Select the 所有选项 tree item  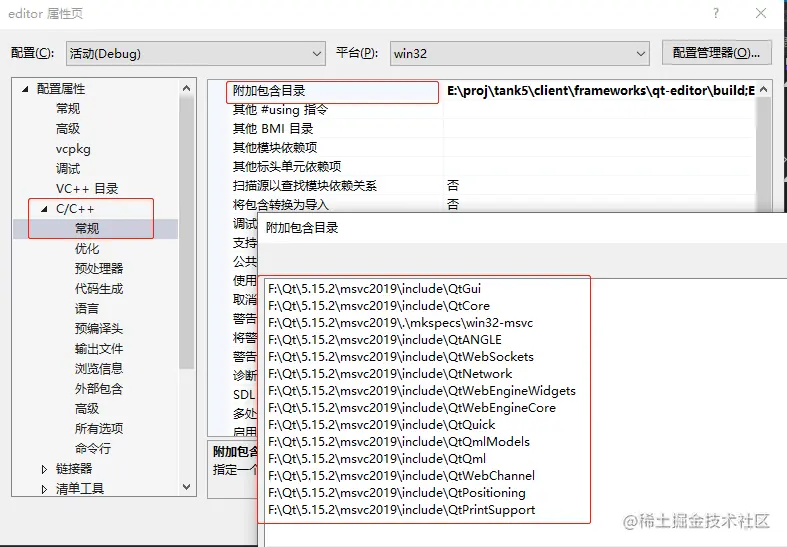[99, 429]
